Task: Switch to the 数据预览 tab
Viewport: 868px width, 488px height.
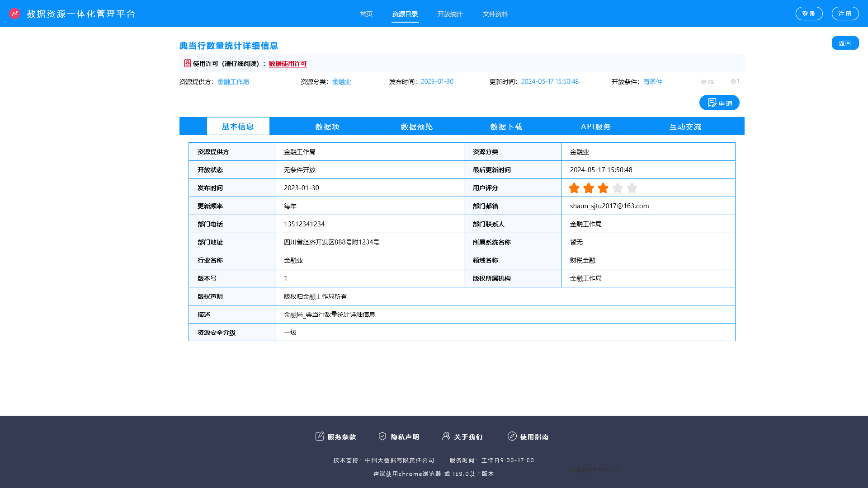Action: coord(417,127)
